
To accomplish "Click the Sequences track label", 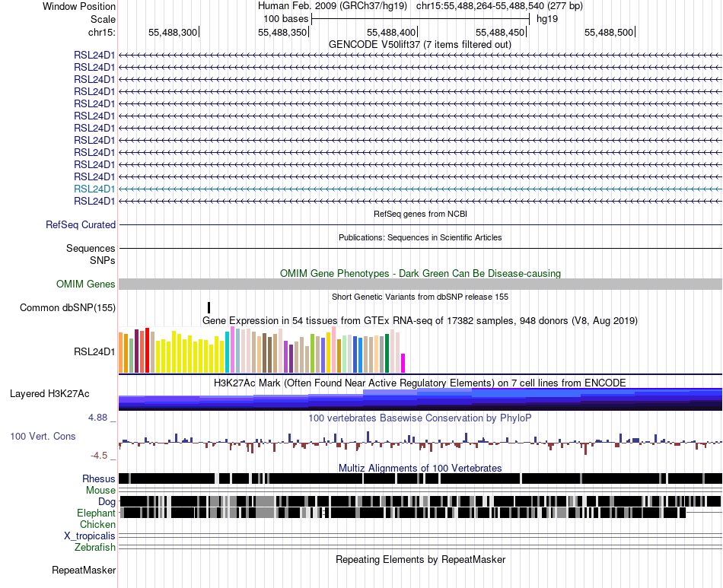I will [x=91, y=249].
